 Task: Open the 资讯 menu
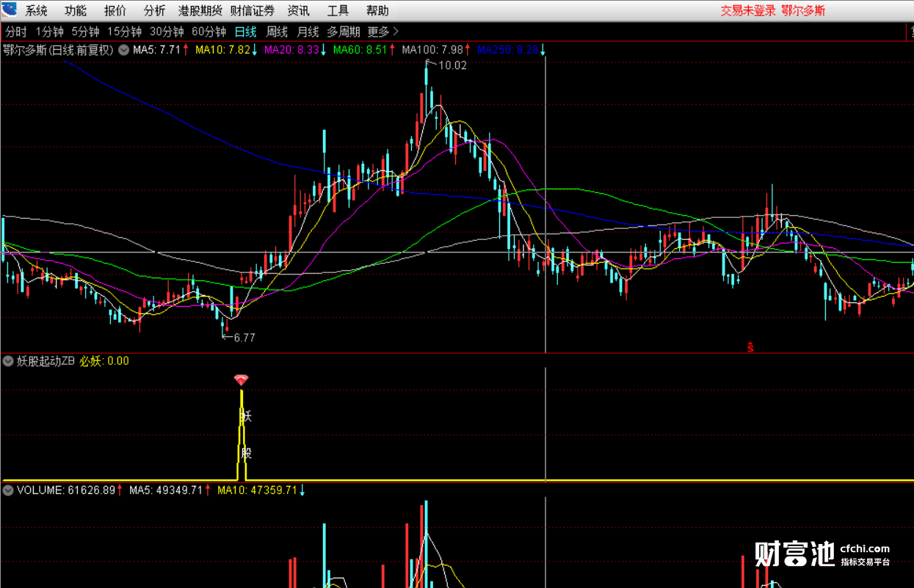(x=299, y=11)
